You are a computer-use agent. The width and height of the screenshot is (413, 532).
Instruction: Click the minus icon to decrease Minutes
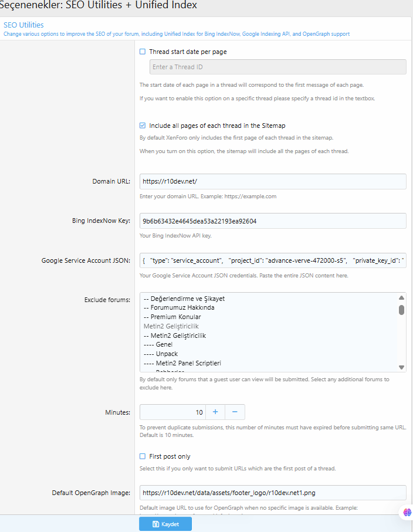(235, 412)
